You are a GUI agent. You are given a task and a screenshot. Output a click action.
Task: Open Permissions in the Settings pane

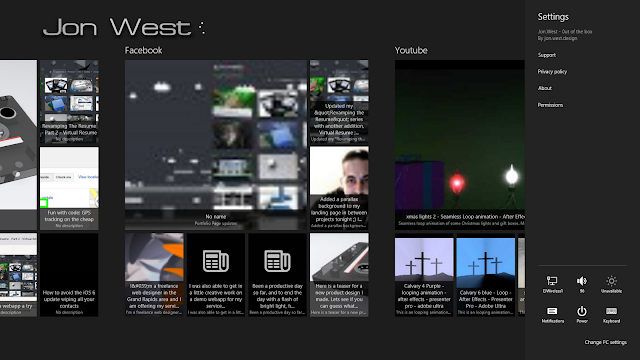coord(550,105)
